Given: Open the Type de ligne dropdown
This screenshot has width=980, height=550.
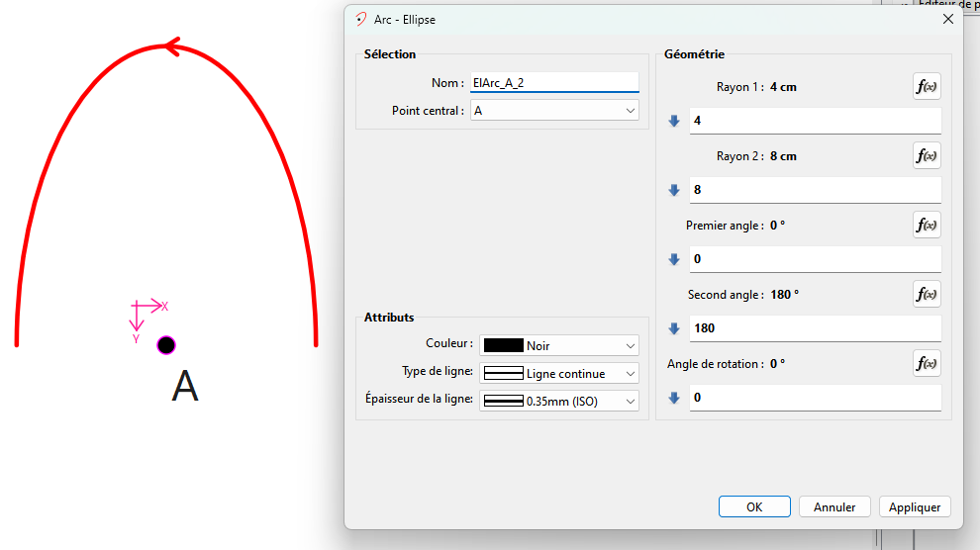Looking at the screenshot, I should tap(631, 374).
